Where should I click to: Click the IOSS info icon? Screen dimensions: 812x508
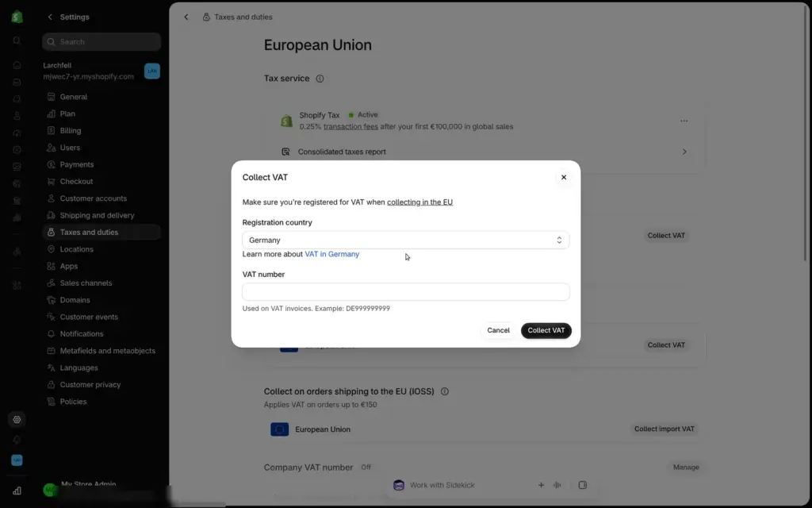[x=444, y=391]
